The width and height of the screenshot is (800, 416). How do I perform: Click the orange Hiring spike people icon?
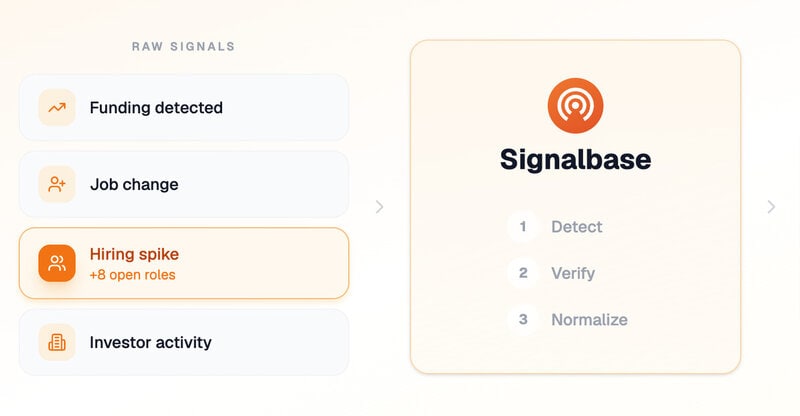pos(57,263)
